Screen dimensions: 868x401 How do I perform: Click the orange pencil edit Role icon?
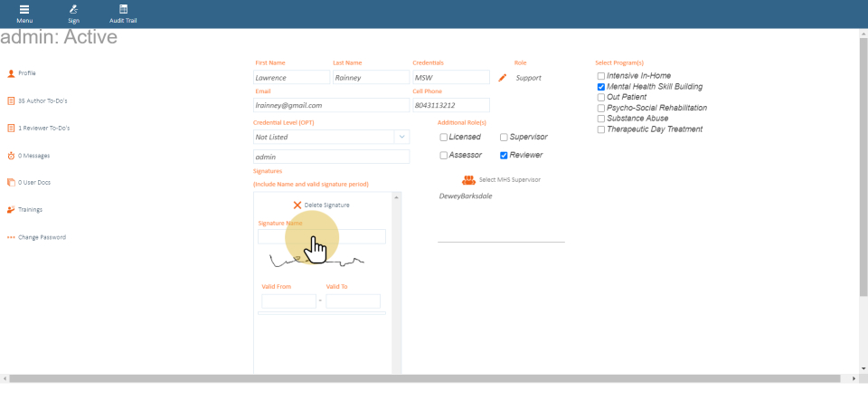[503, 78]
